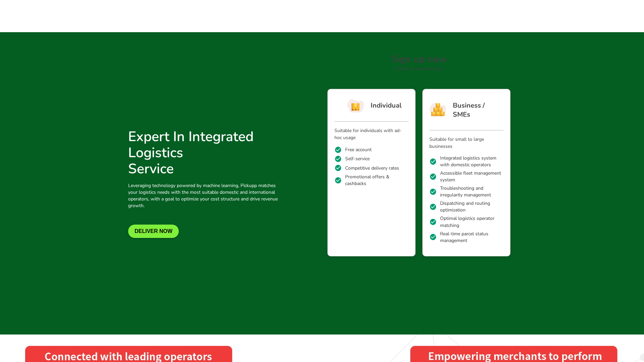The width and height of the screenshot is (644, 362).
Task: Select the stacked boxes business icon
Action: pos(438,110)
